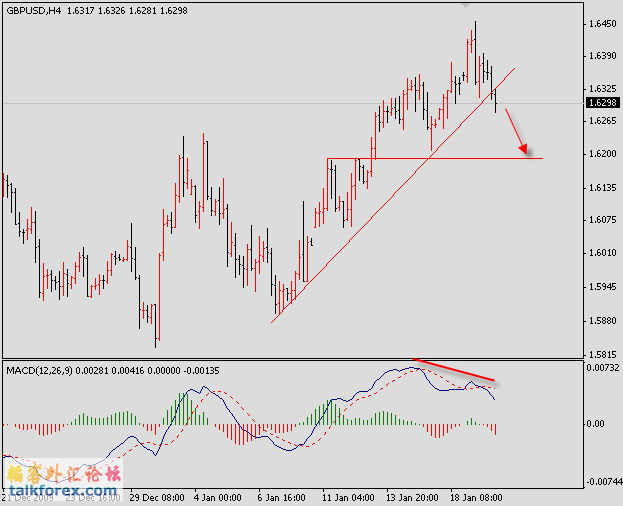Click the 1.6200 price axis label
The width and height of the screenshot is (623, 506).
(x=600, y=155)
